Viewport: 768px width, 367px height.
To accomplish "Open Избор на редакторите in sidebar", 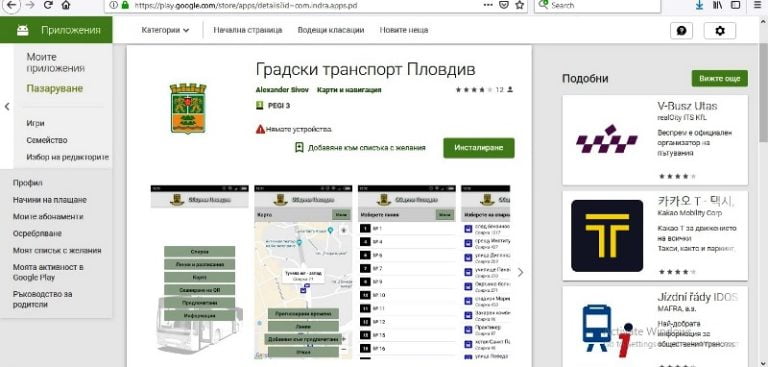I will [x=68, y=157].
